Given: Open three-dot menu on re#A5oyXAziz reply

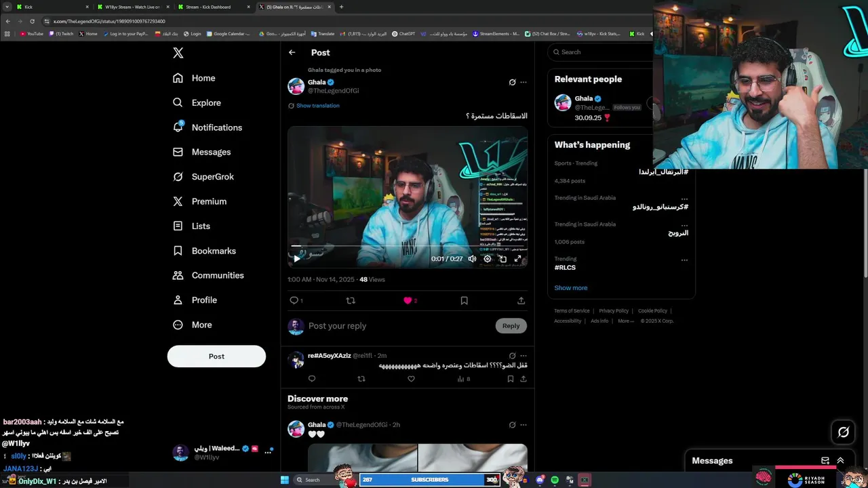Looking at the screenshot, I should click(523, 355).
